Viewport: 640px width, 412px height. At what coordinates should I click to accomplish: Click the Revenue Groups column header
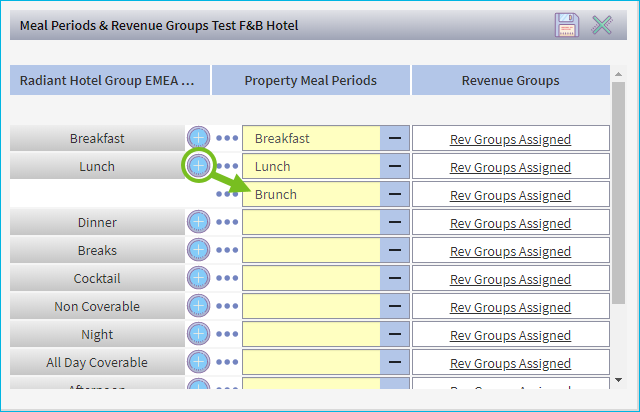(x=510, y=80)
